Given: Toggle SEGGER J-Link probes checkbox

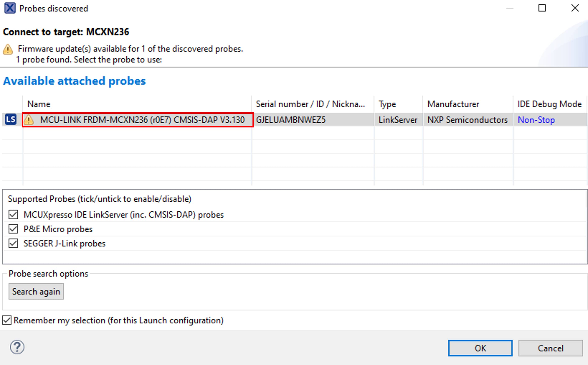Looking at the screenshot, I should pos(13,243).
